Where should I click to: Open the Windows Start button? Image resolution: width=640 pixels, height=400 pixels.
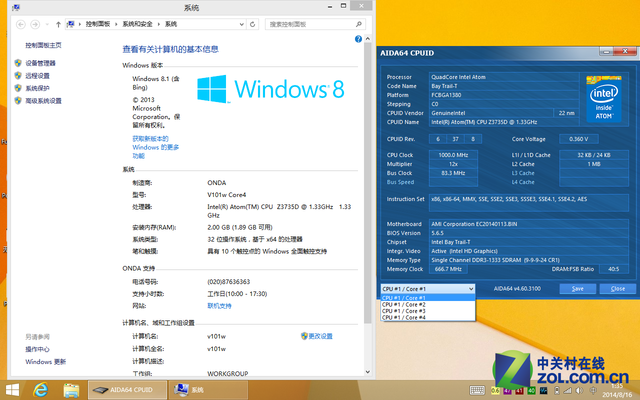(x=12, y=390)
